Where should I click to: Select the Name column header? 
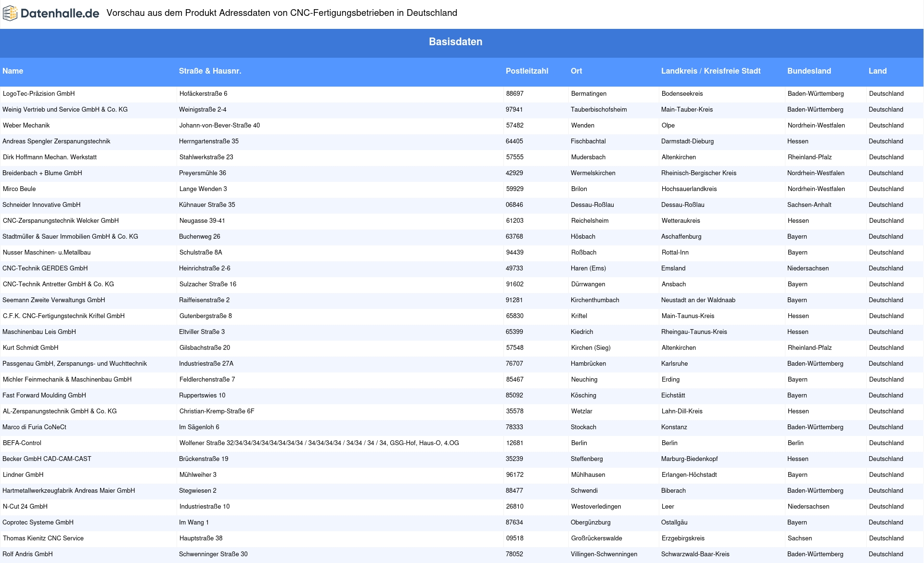point(13,71)
